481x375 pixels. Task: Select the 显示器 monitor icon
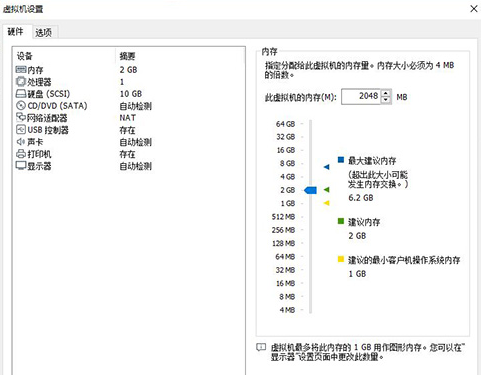tap(21, 166)
